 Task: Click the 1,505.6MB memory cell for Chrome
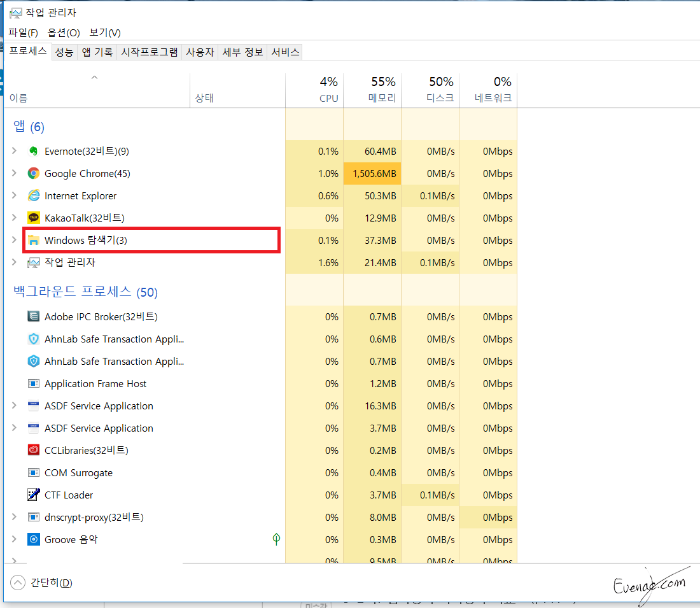pyautogui.click(x=372, y=173)
